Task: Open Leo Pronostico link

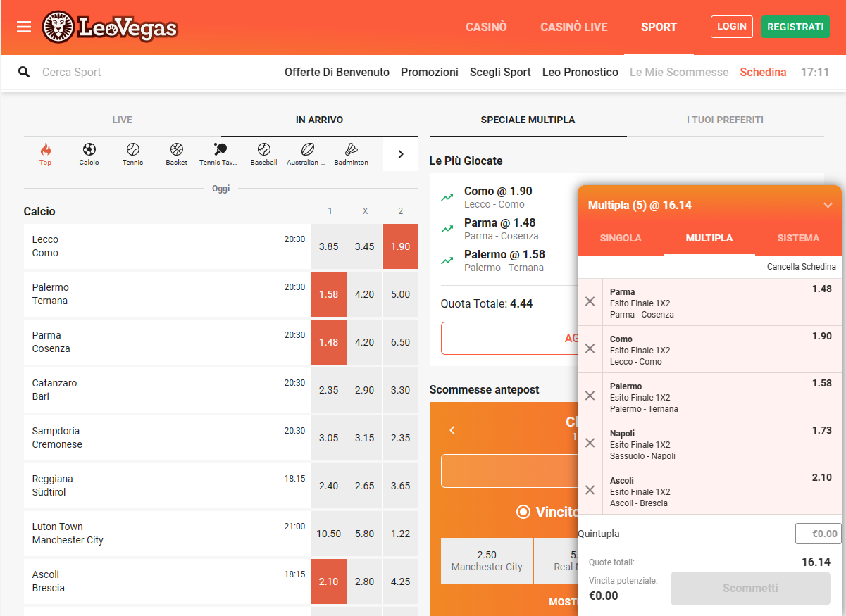Action: pos(580,72)
